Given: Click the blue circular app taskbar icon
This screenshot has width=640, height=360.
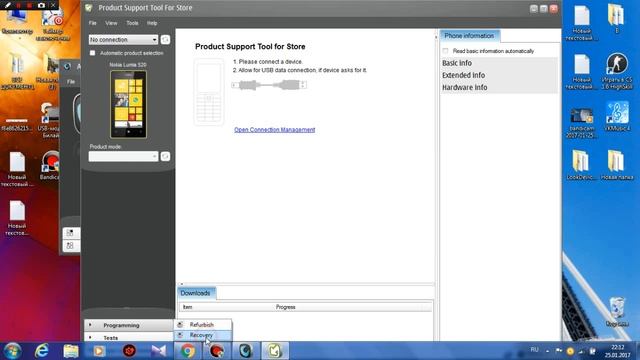Looking at the screenshot, I should click(x=246, y=351).
